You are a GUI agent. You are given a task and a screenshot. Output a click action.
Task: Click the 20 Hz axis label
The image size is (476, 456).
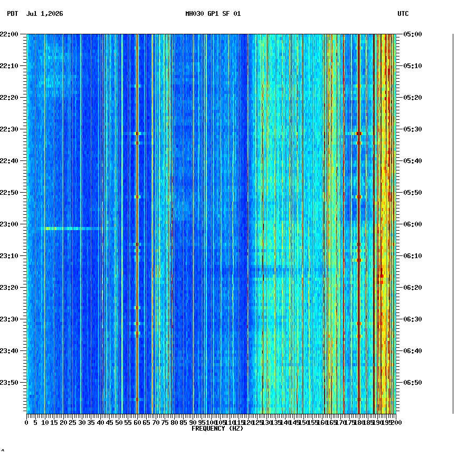click(63, 423)
